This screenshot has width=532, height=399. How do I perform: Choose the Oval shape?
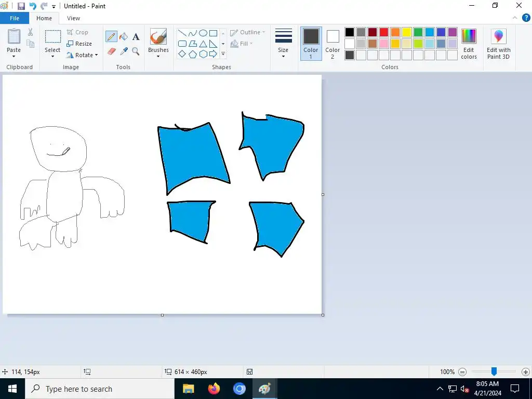point(203,33)
